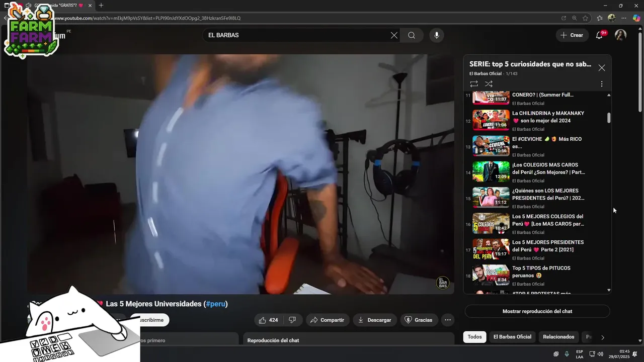Open playlist three-dot options menu
The image size is (644, 362).
[602, 84]
